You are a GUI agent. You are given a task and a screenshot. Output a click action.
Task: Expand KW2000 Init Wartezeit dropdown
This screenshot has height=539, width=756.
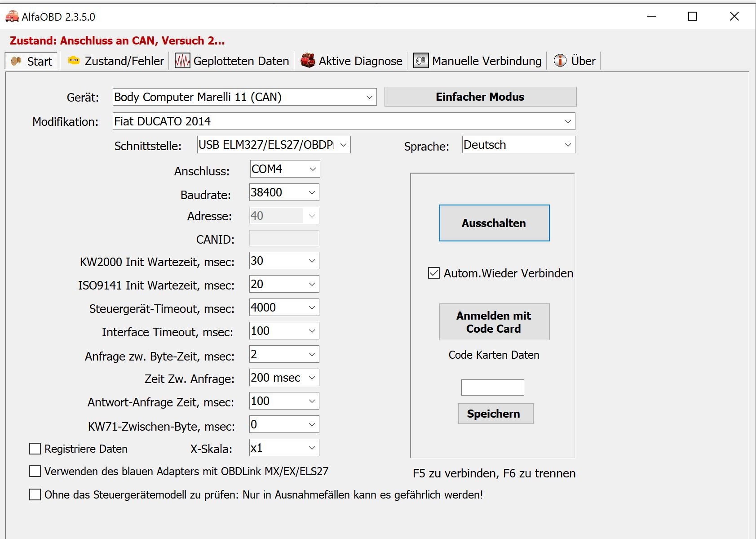pos(284,261)
